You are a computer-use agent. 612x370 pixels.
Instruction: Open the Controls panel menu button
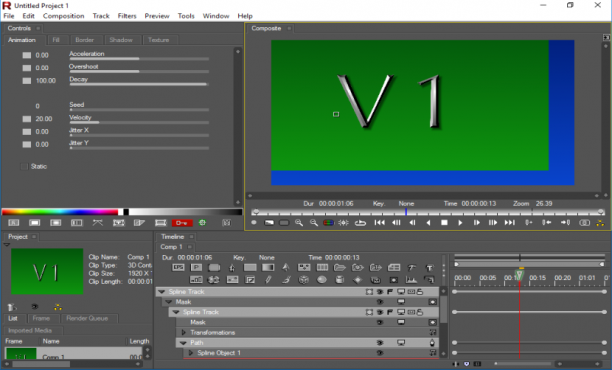pos(38,28)
